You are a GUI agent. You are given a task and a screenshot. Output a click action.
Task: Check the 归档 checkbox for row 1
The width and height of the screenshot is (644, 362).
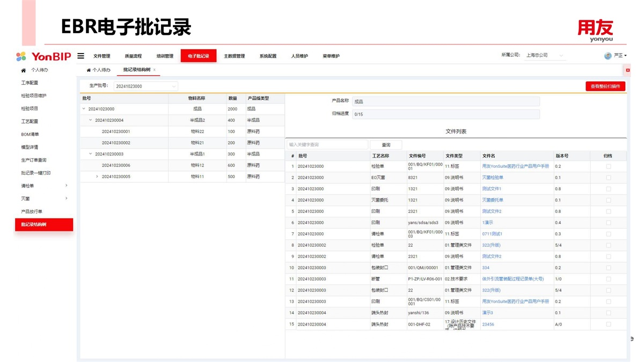[x=608, y=166]
